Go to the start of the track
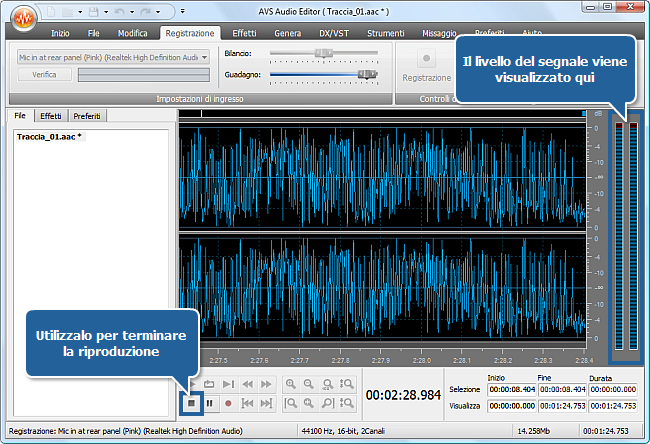650x444 pixels. [x=247, y=403]
